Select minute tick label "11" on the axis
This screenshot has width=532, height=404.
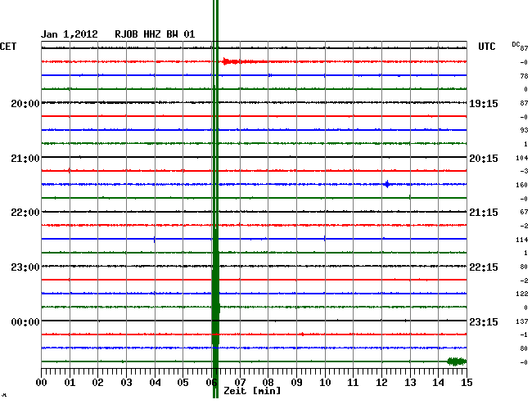[x=353, y=383]
